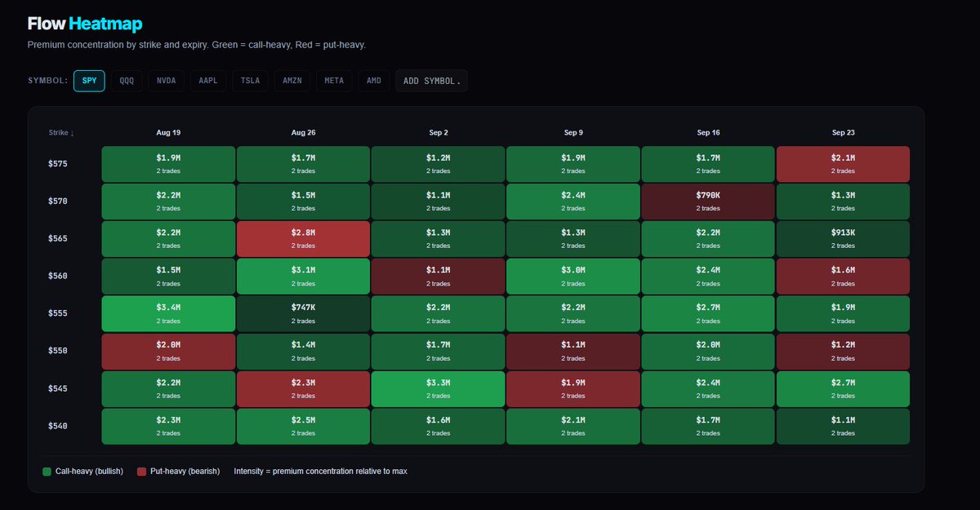Click the Sep 2 expiry column header
Screen dimensions: 980x510
pyautogui.click(x=439, y=132)
